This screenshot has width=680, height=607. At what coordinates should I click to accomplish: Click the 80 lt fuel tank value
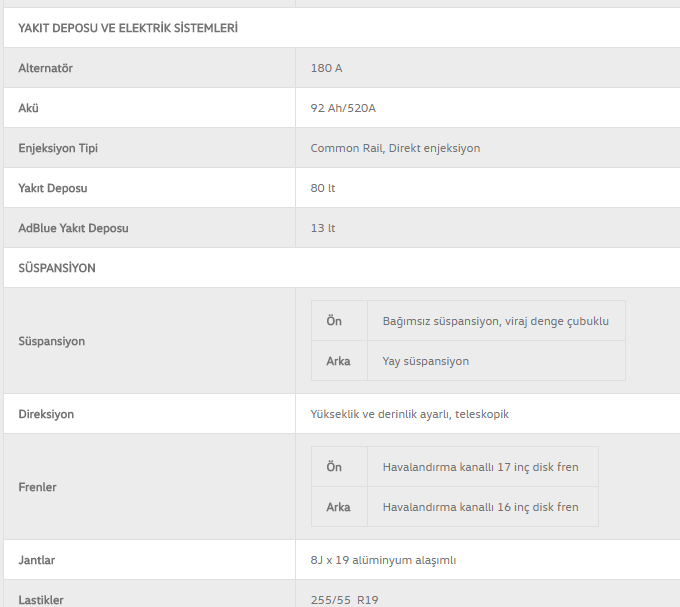pyautogui.click(x=323, y=188)
